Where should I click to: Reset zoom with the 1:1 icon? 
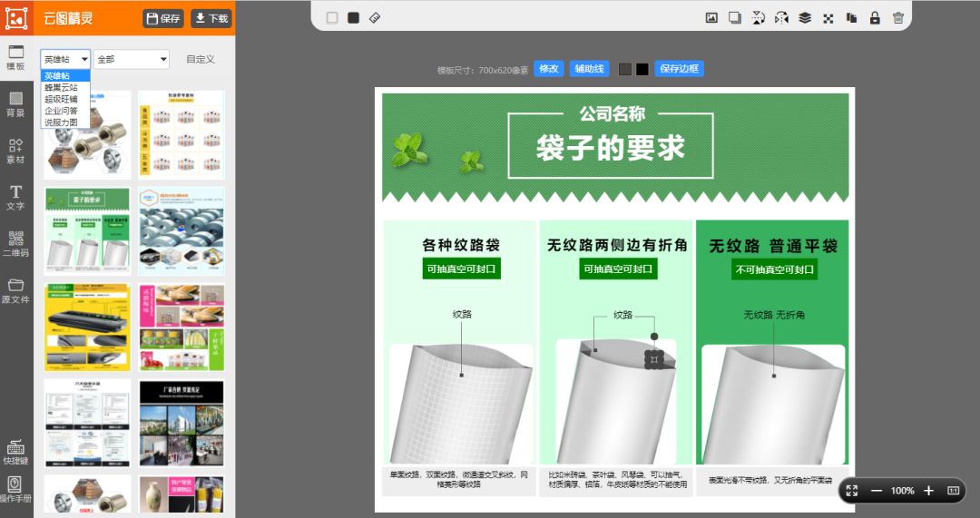click(x=953, y=491)
